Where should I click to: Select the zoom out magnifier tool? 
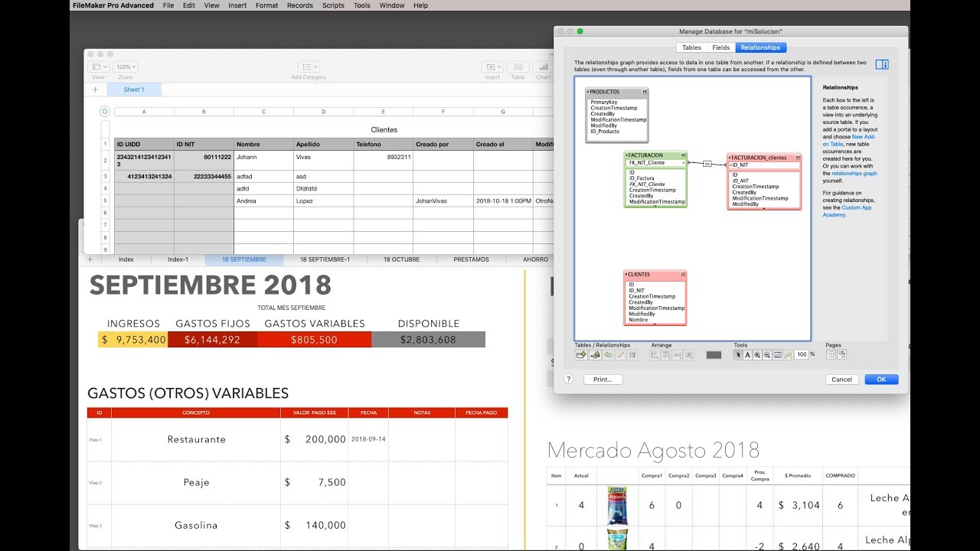click(x=767, y=355)
